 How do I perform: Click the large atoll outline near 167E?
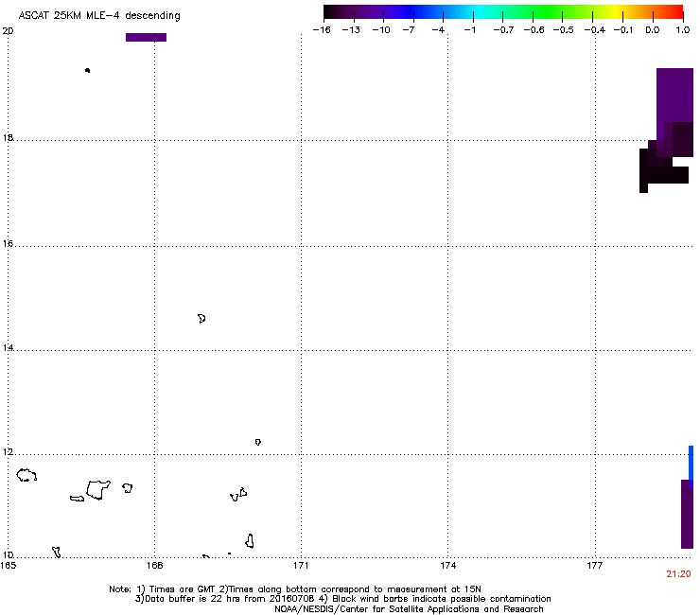pos(98,490)
